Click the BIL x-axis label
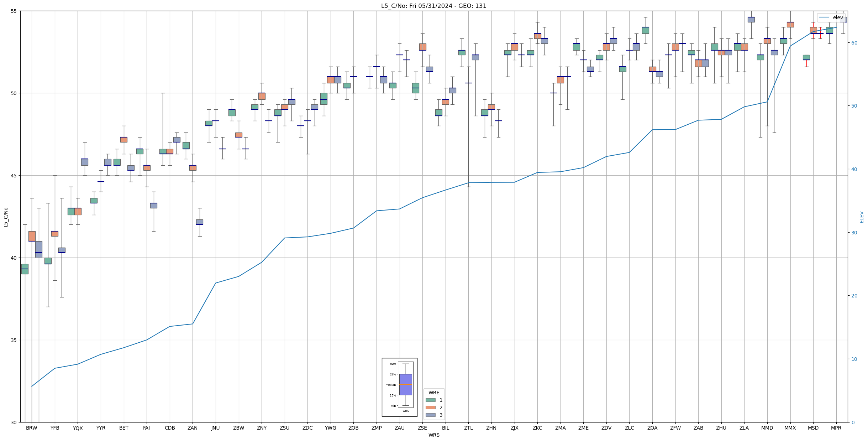868x441 pixels. 446,428
